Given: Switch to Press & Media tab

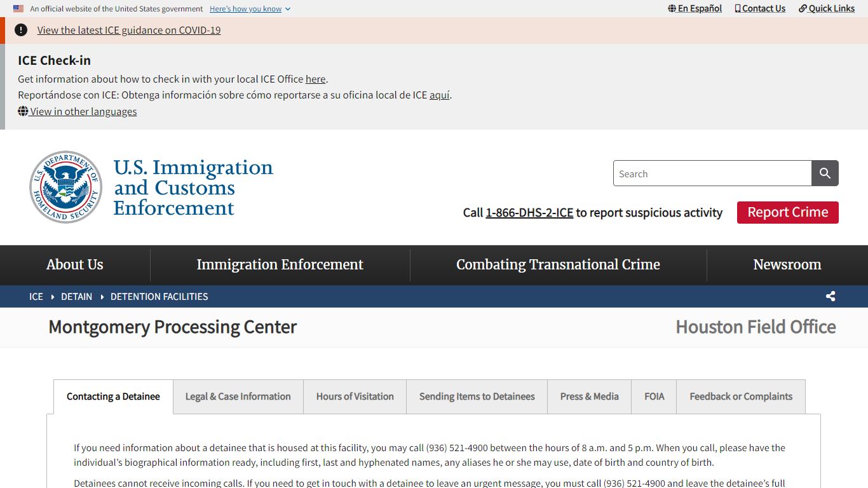Looking at the screenshot, I should [590, 396].
